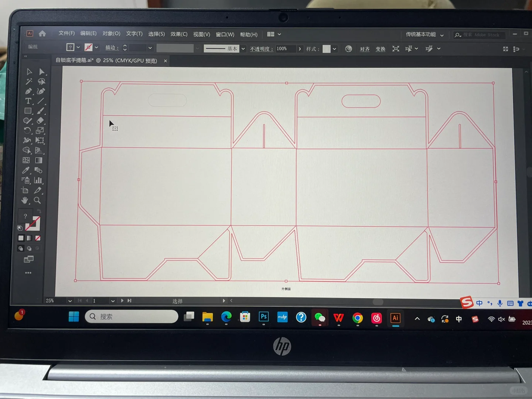This screenshot has height=399, width=532.
Task: Select the Pen tool
Action: click(x=28, y=91)
